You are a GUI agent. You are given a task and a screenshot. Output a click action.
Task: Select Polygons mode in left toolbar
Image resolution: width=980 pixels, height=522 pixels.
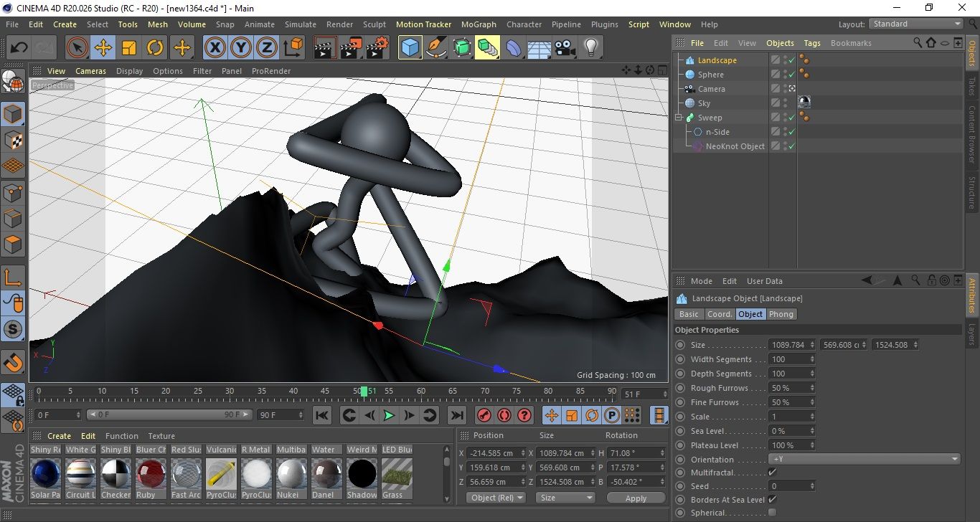[x=13, y=245]
